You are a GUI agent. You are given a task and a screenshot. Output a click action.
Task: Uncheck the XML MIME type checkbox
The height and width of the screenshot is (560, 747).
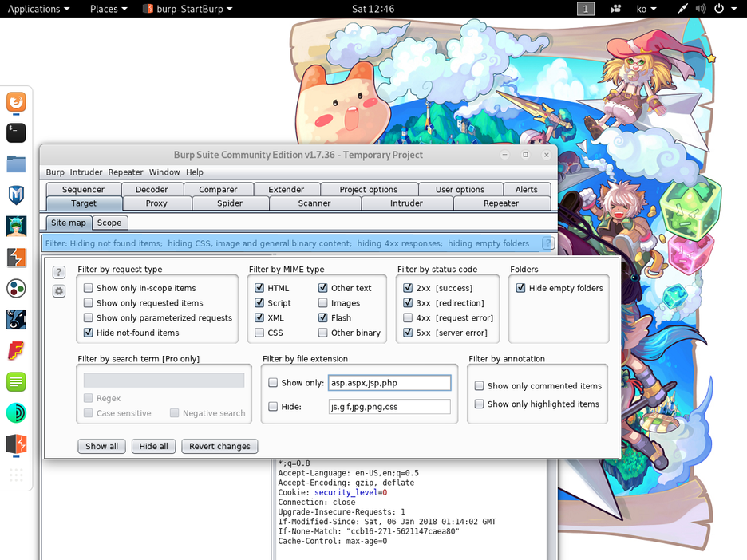259,317
